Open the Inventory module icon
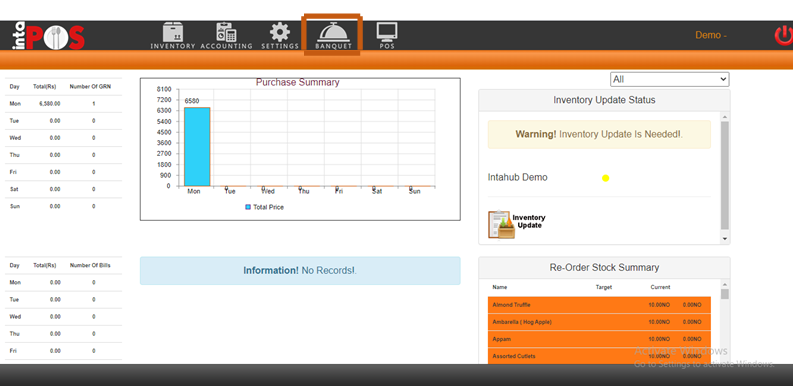 [x=172, y=35]
